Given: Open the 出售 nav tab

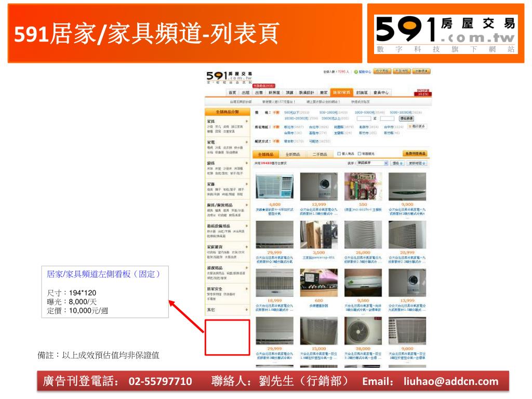Looking at the screenshot, I should click(259, 92).
